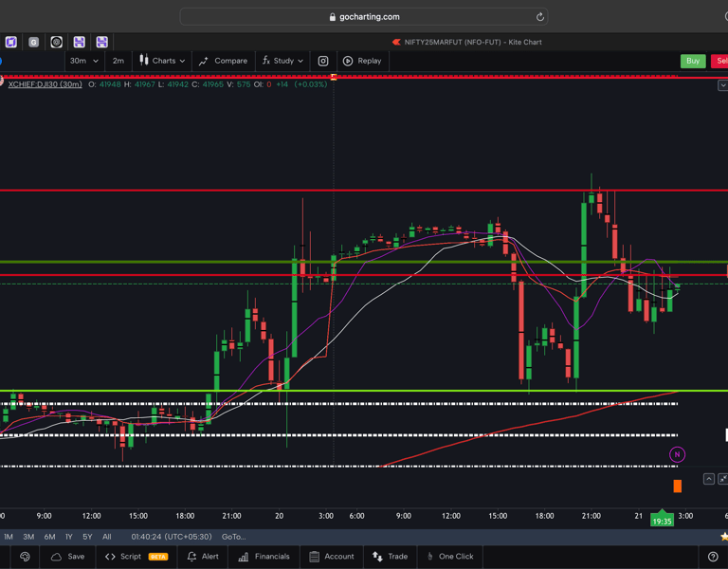The image size is (728, 569).
Task: Expand the chart legend dropdown at right edge
Action: tap(723, 85)
